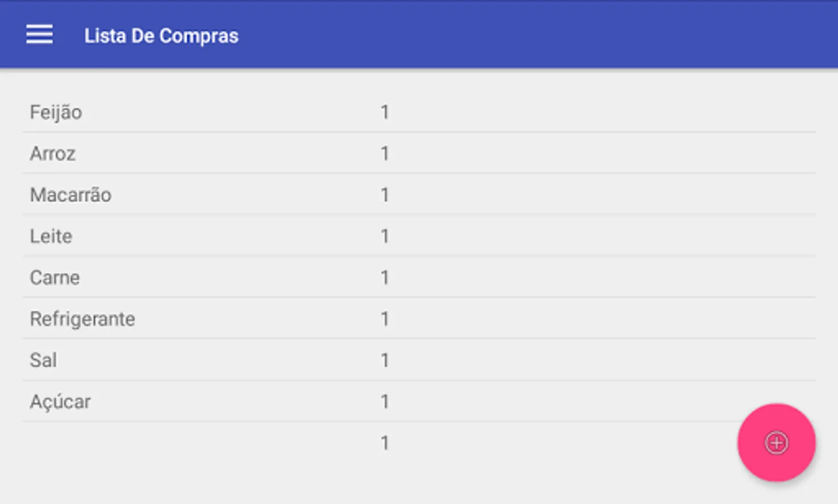Tap the quantity beside Arroz
This screenshot has height=504, width=838.
click(x=385, y=153)
